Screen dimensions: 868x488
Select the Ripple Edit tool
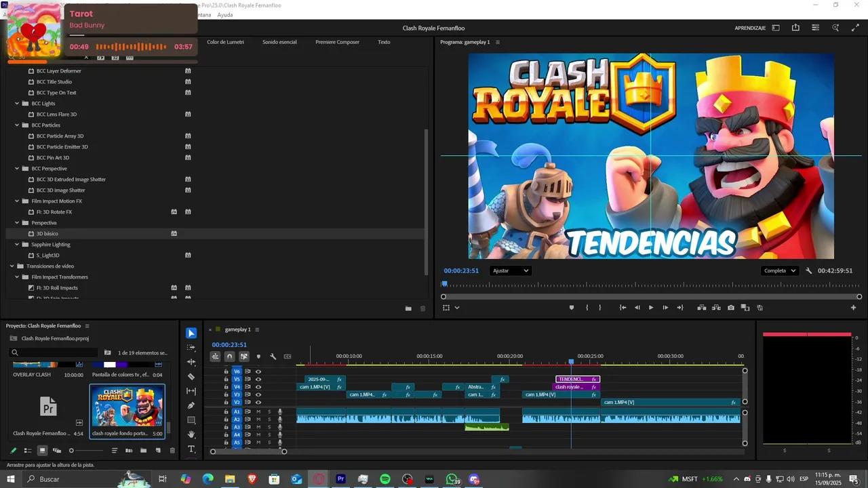point(191,362)
